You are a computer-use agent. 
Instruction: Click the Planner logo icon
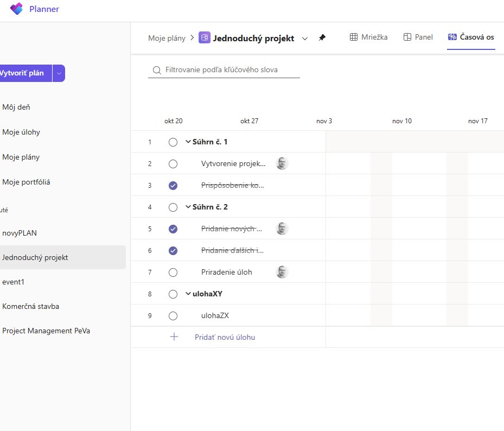click(16, 9)
